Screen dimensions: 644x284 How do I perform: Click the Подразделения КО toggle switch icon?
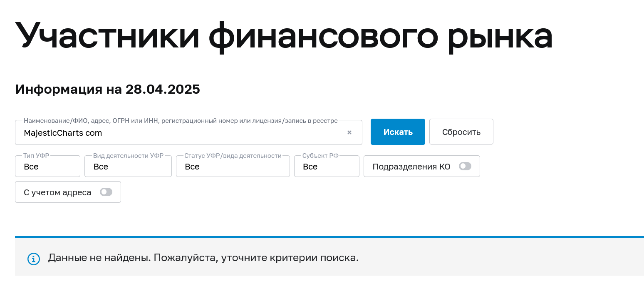point(465,166)
